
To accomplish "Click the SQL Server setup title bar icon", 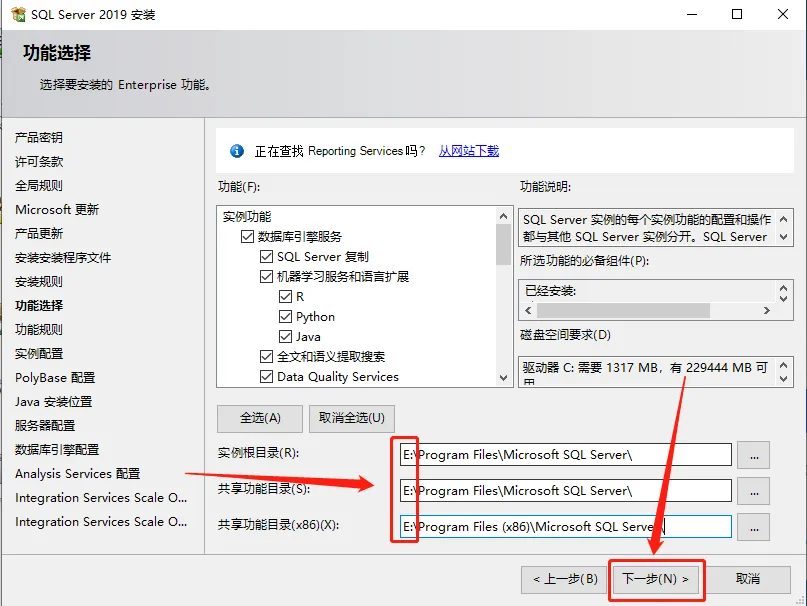I will tap(18, 14).
